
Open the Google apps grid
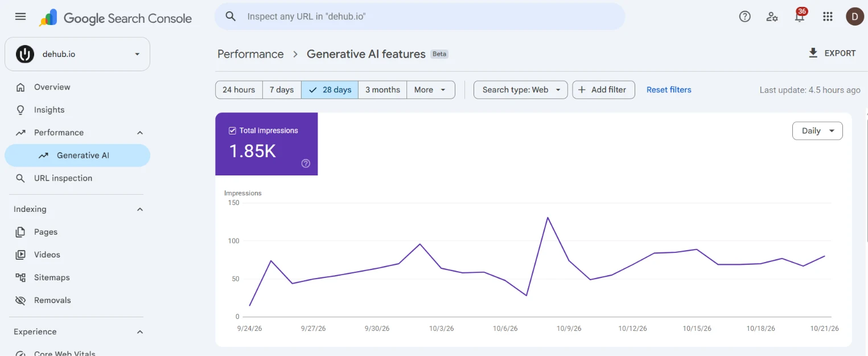pyautogui.click(x=828, y=17)
